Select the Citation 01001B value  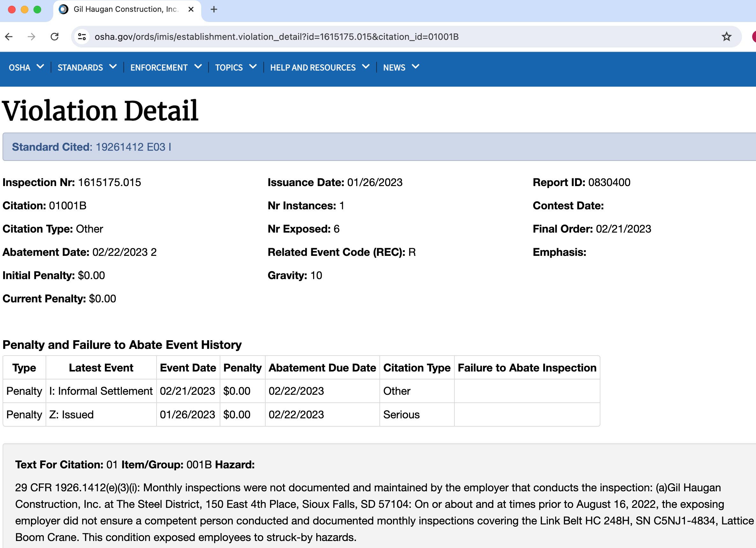(68, 206)
